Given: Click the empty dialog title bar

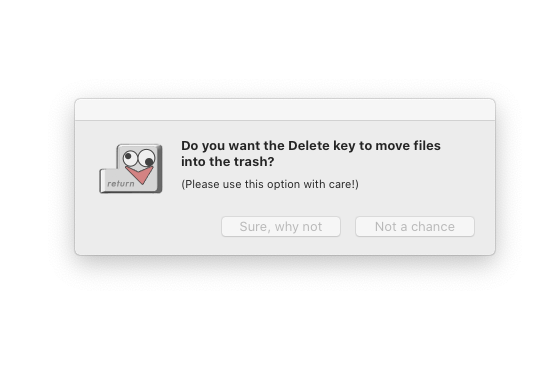Looking at the screenshot, I should (285, 110).
